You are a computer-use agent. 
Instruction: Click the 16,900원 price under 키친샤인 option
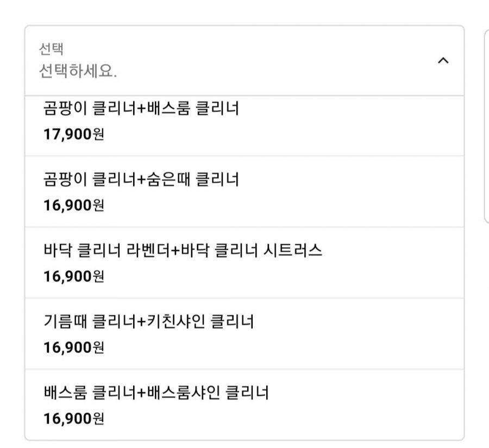point(73,348)
